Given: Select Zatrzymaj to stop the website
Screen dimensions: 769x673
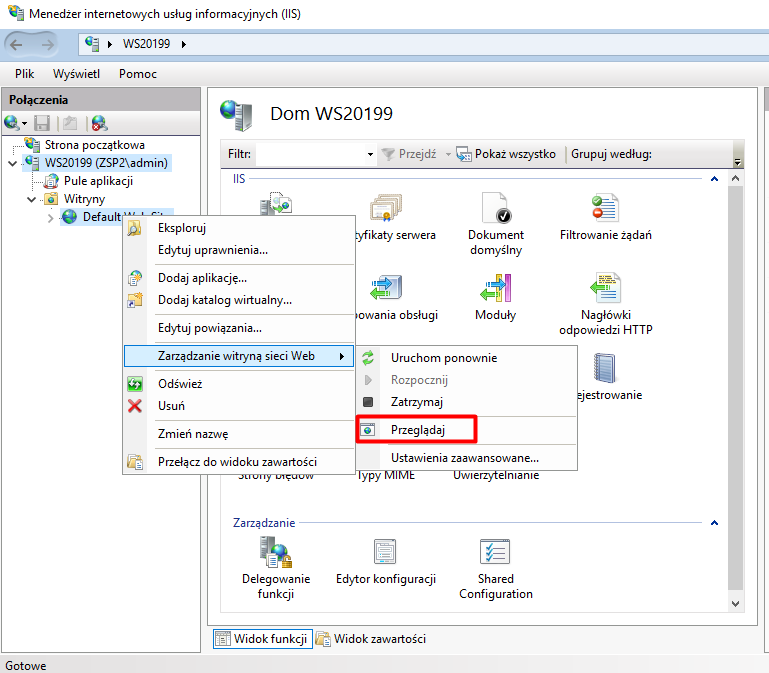Looking at the screenshot, I should [x=417, y=402].
